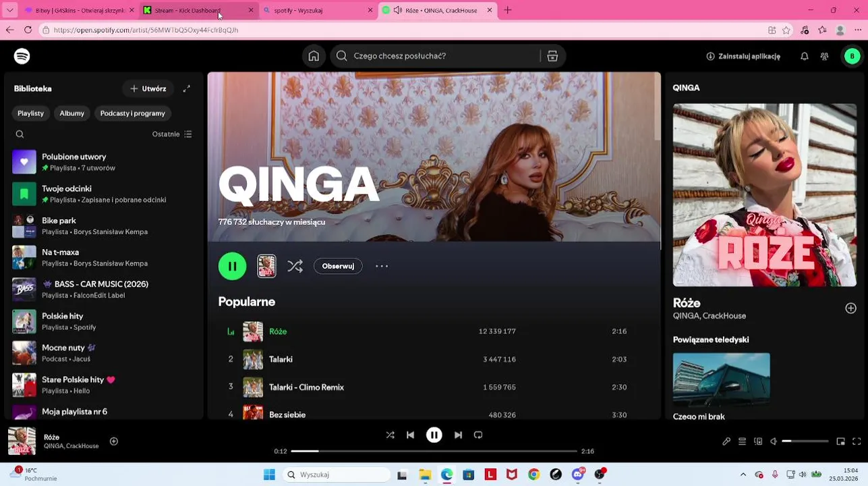This screenshot has width=868, height=486.
Task: Click Zainstaluj aplikację
Action: click(743, 57)
